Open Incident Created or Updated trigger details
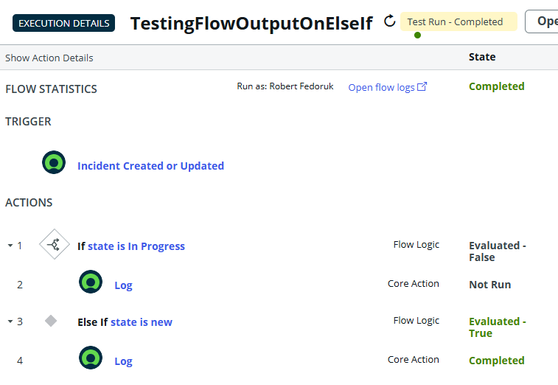 [151, 166]
